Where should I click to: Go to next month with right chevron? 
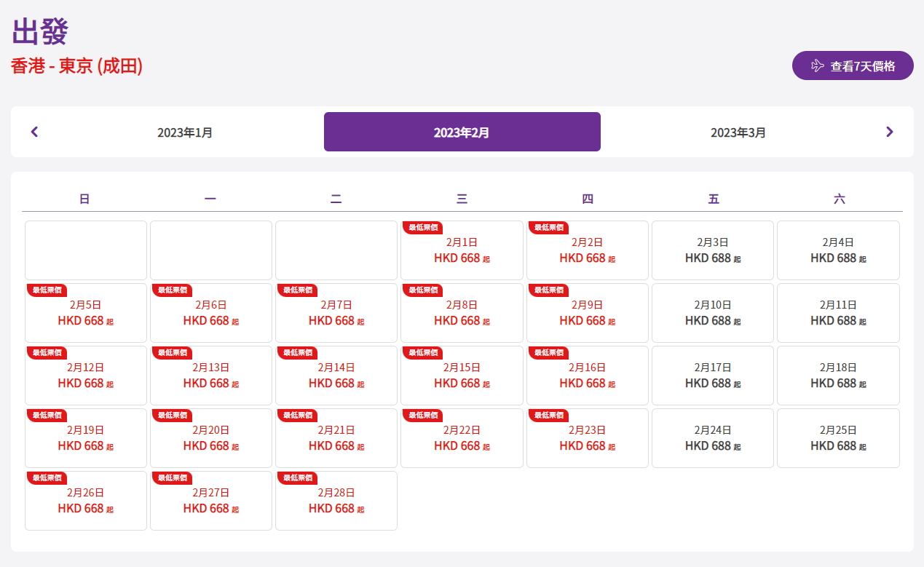889,132
